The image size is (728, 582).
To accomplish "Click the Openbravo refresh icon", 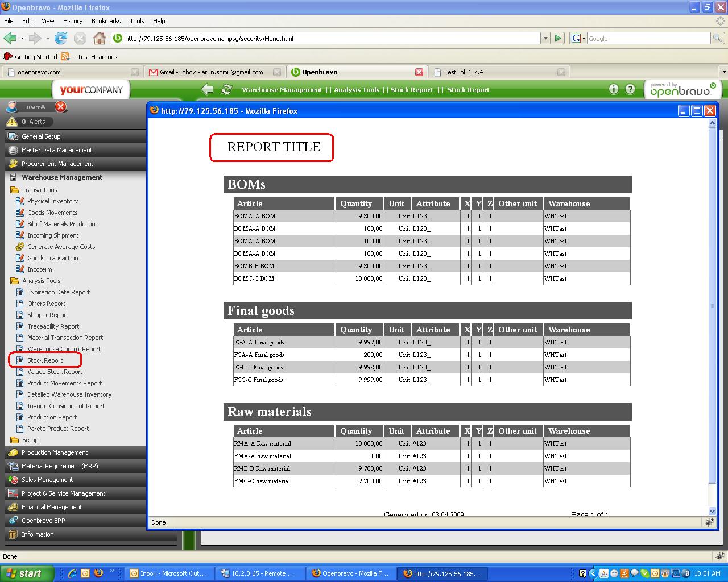I will click(226, 89).
